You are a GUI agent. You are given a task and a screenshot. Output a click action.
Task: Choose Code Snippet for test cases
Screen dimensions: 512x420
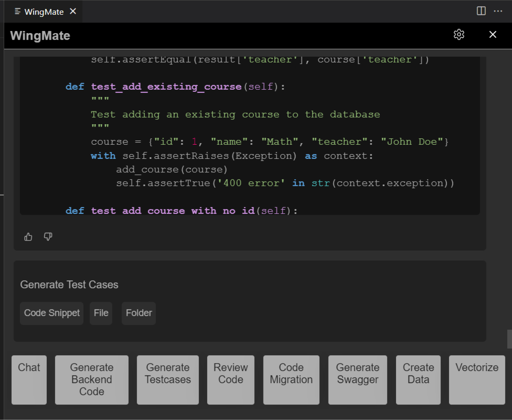tap(52, 313)
